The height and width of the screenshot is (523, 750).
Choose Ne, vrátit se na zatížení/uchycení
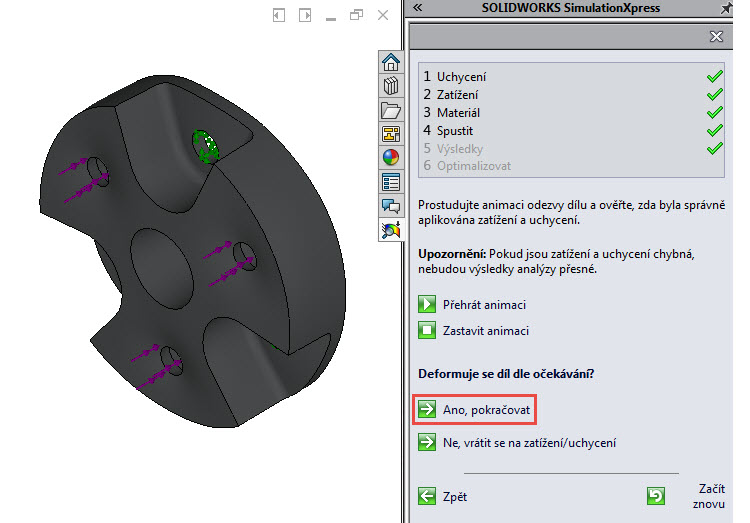point(529,443)
